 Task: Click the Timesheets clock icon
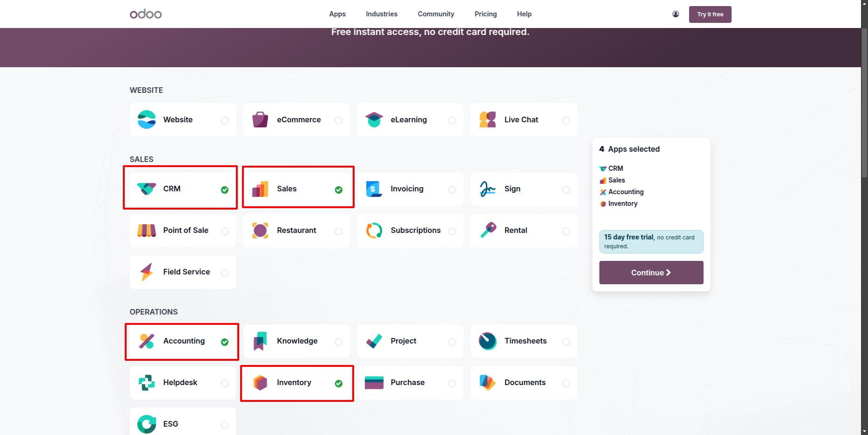[488, 341]
